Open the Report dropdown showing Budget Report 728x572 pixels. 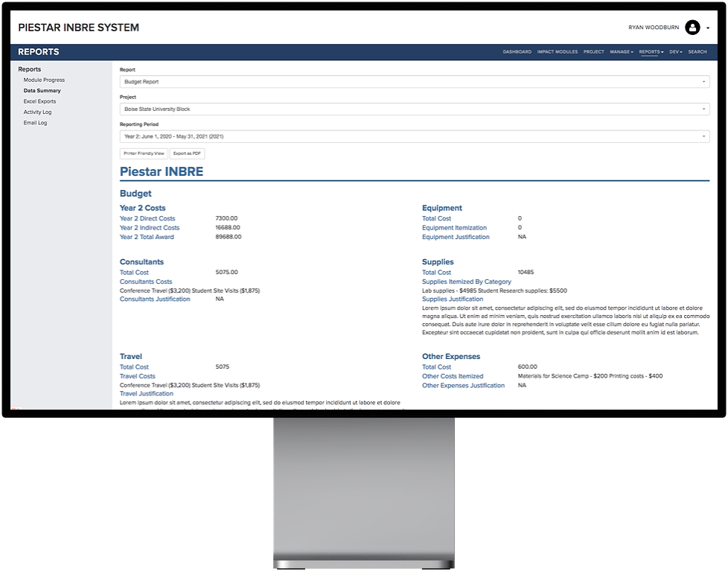(x=414, y=82)
